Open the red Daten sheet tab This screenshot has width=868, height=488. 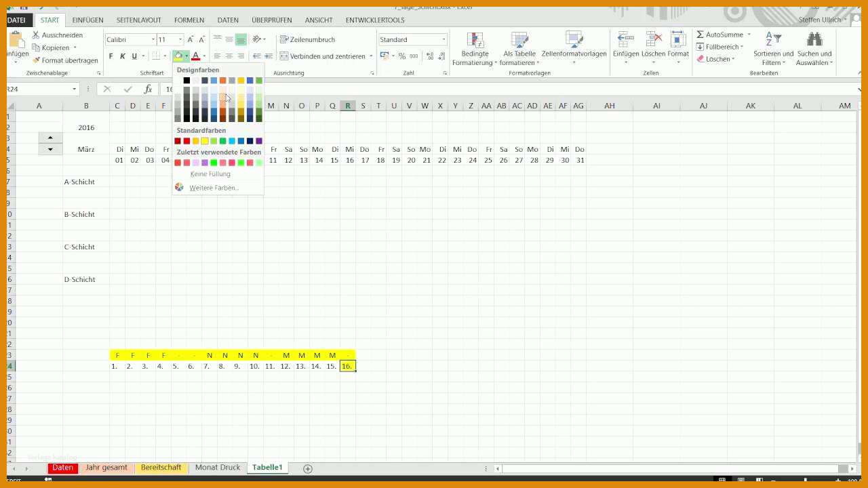coord(62,468)
